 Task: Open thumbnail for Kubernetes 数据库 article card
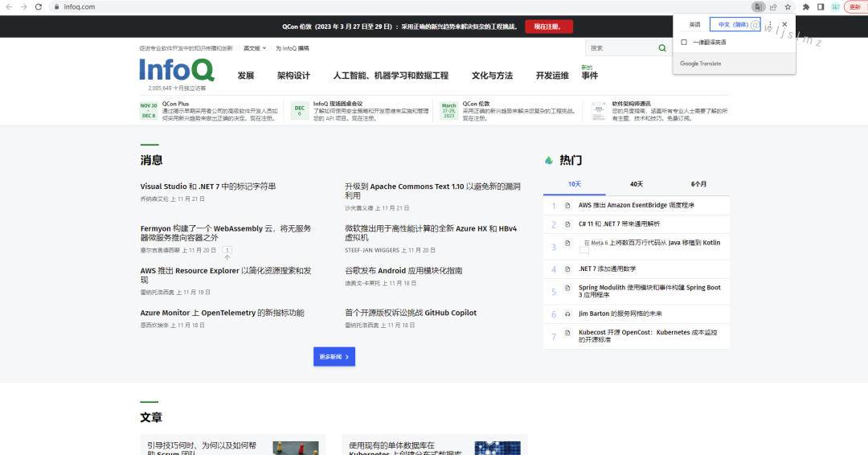(497, 448)
